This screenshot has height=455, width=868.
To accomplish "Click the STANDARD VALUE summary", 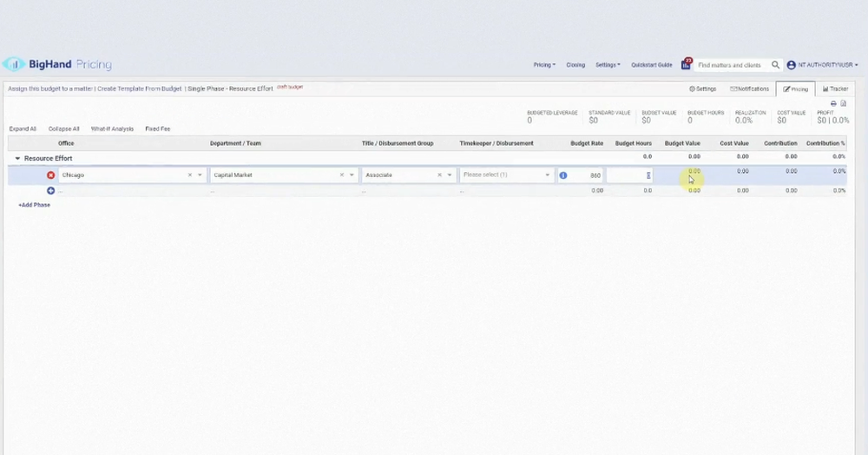I will point(609,117).
